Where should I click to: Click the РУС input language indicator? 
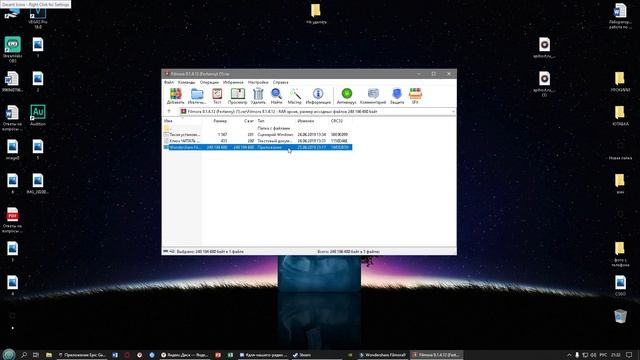click(603, 355)
